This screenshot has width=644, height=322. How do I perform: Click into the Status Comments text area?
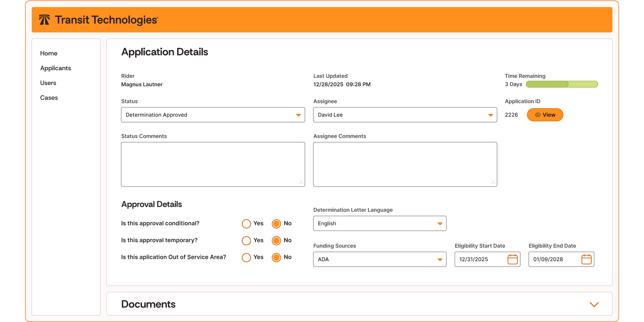(213, 164)
